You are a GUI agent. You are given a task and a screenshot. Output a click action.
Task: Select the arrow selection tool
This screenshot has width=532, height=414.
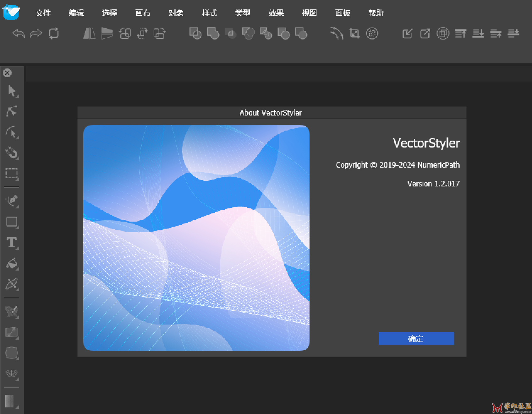(12, 91)
